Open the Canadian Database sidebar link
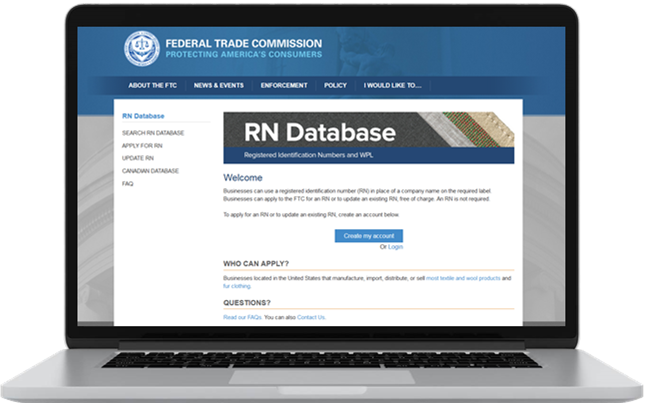 [150, 171]
